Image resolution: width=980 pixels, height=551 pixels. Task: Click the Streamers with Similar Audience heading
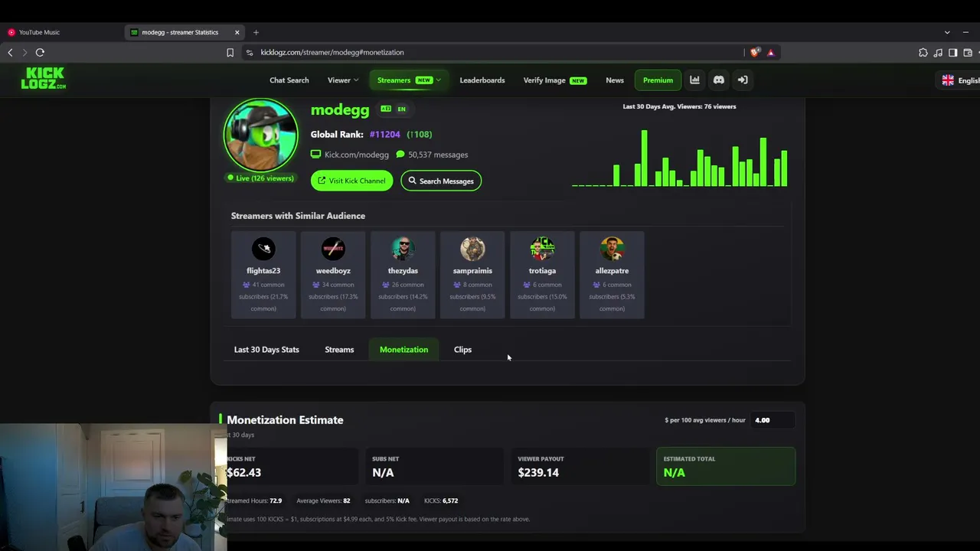pyautogui.click(x=298, y=216)
